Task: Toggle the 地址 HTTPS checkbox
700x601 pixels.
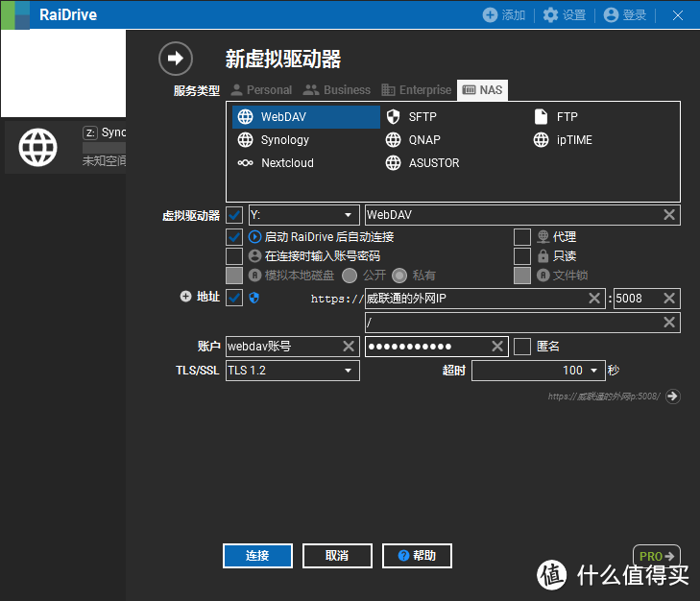Action: (234, 298)
